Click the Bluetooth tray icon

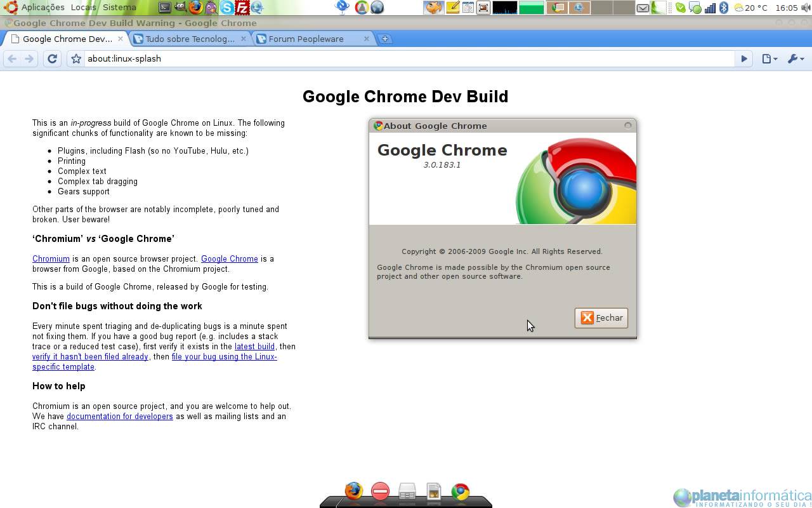[x=724, y=8]
